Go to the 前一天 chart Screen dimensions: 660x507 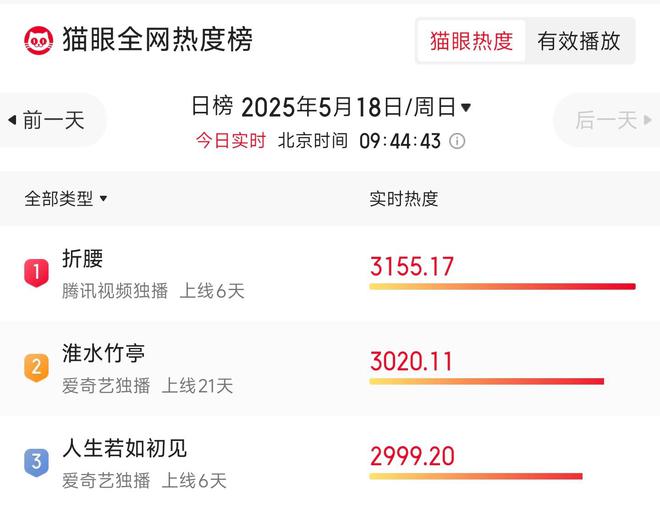tap(52, 120)
